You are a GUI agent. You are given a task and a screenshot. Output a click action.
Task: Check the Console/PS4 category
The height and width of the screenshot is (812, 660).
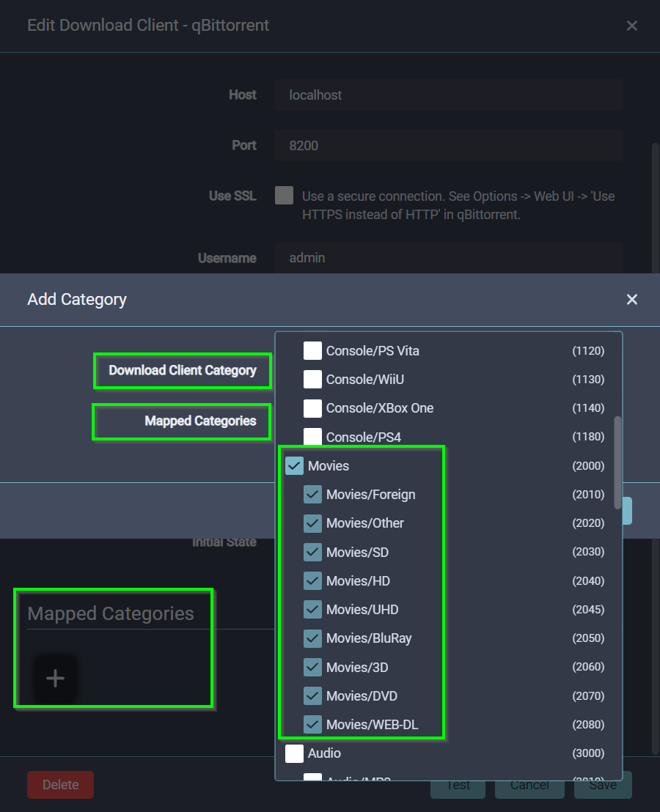pyautogui.click(x=313, y=437)
